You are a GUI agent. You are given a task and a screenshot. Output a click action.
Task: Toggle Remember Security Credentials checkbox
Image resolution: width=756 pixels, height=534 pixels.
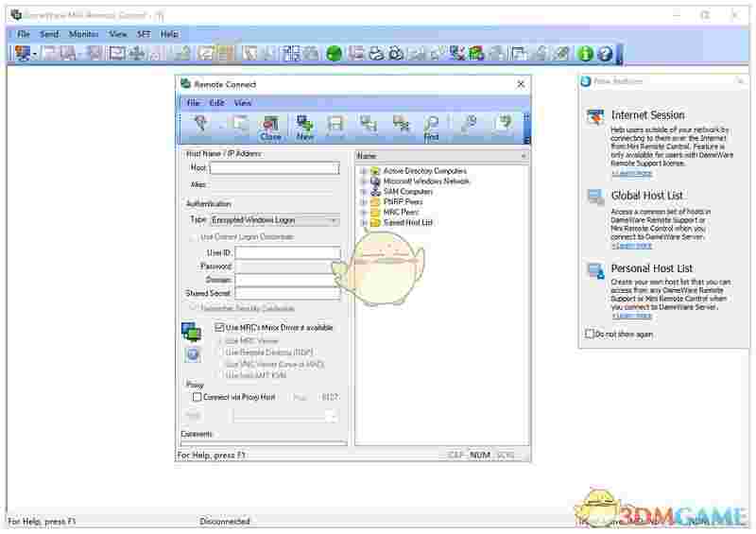[194, 308]
